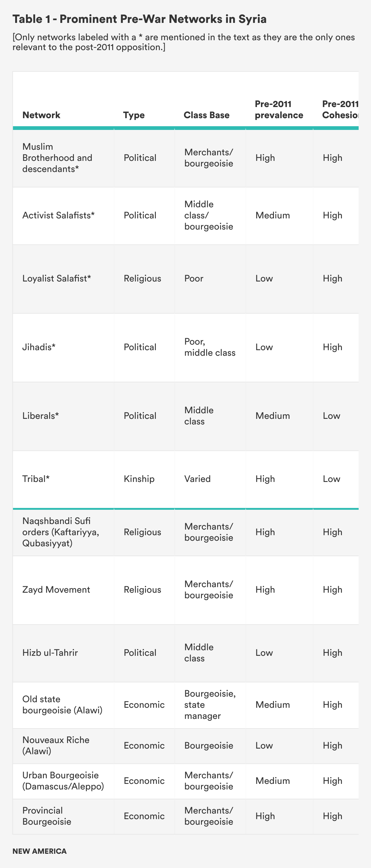Viewport: 371px width, 868px height.
Task: Click the "Type" column header
Action: pos(134,115)
